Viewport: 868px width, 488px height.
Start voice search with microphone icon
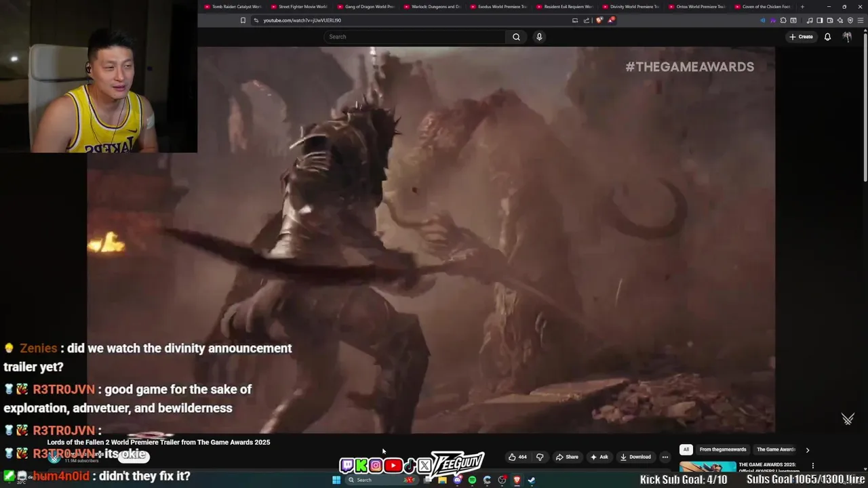tap(539, 37)
